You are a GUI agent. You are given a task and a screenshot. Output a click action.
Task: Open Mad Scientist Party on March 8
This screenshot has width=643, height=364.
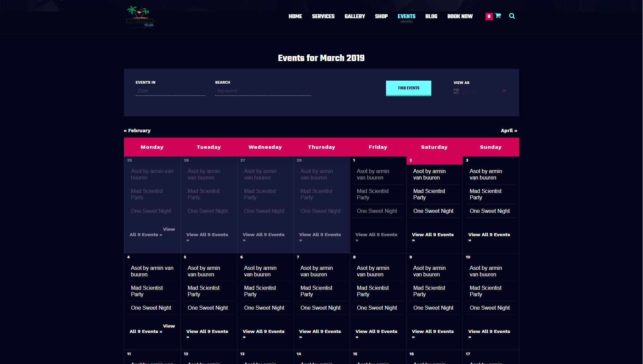click(x=373, y=291)
